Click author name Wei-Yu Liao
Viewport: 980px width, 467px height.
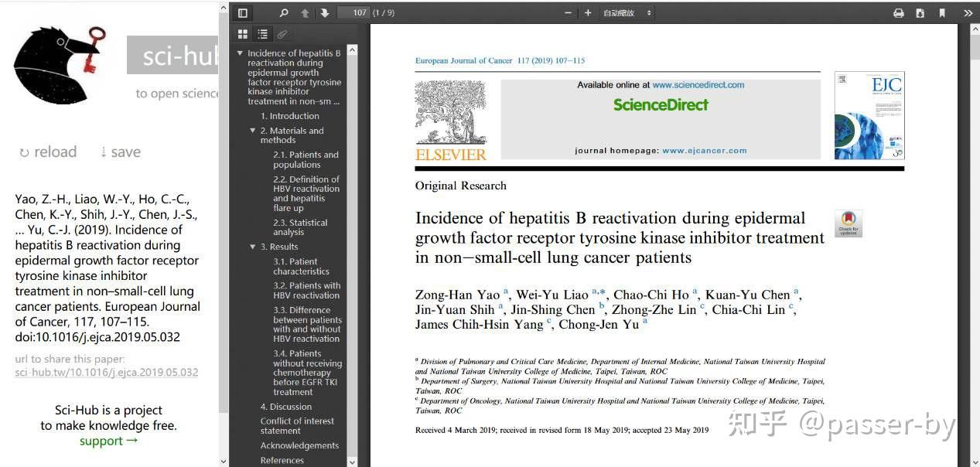pos(552,295)
